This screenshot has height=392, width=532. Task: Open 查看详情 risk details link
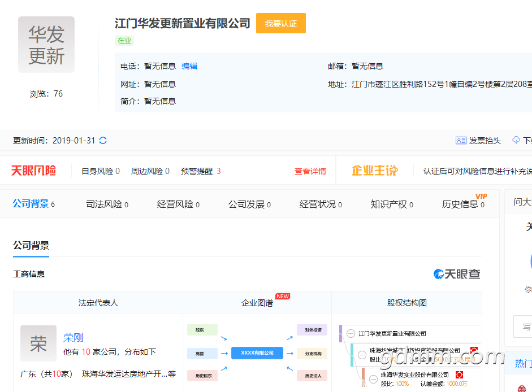[310, 171]
